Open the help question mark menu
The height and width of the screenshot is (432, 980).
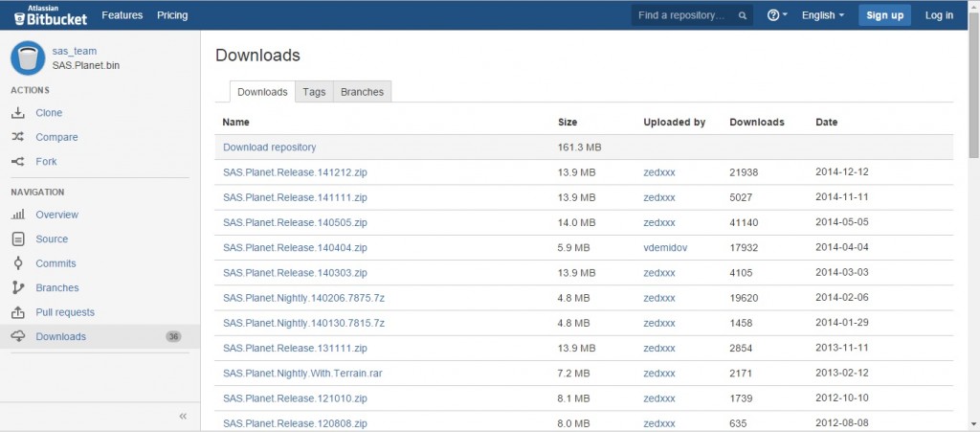[x=777, y=15]
